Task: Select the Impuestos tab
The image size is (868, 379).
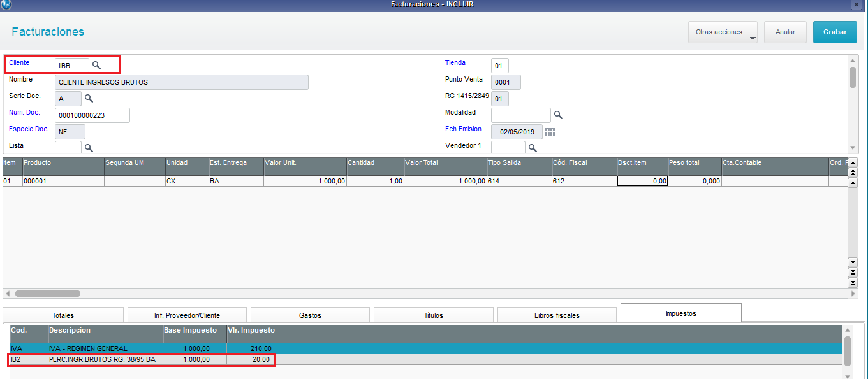Action: [680, 313]
